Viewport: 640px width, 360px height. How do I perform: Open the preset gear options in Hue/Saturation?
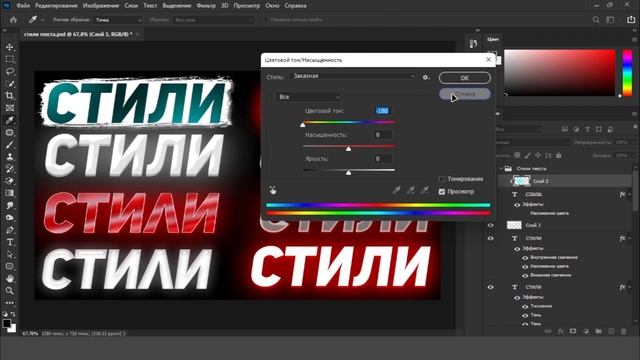pos(426,77)
